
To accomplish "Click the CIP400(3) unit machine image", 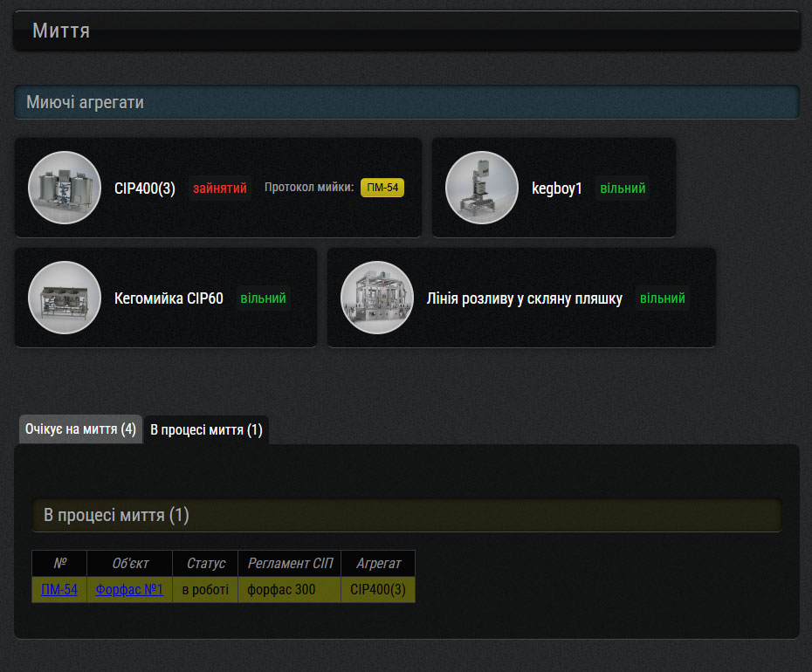I will tap(65, 188).
